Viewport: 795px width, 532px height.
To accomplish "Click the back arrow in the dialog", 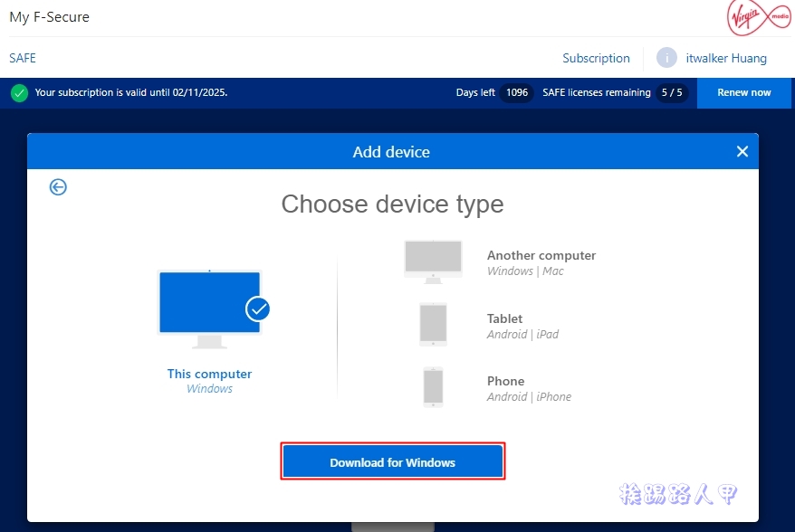I will tap(58, 186).
